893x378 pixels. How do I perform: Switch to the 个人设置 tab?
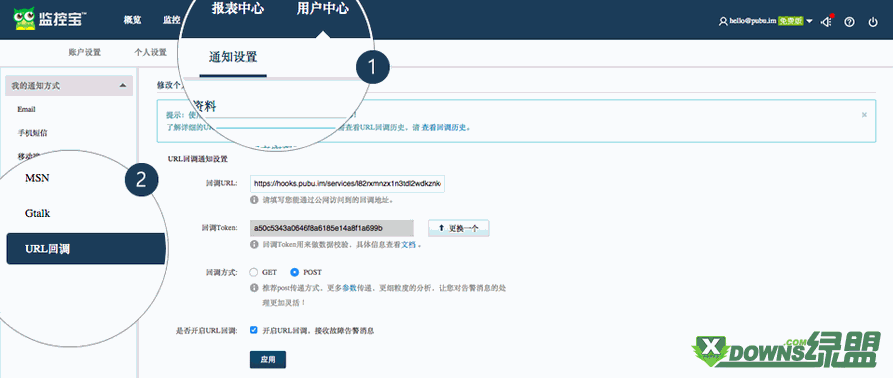(x=150, y=52)
